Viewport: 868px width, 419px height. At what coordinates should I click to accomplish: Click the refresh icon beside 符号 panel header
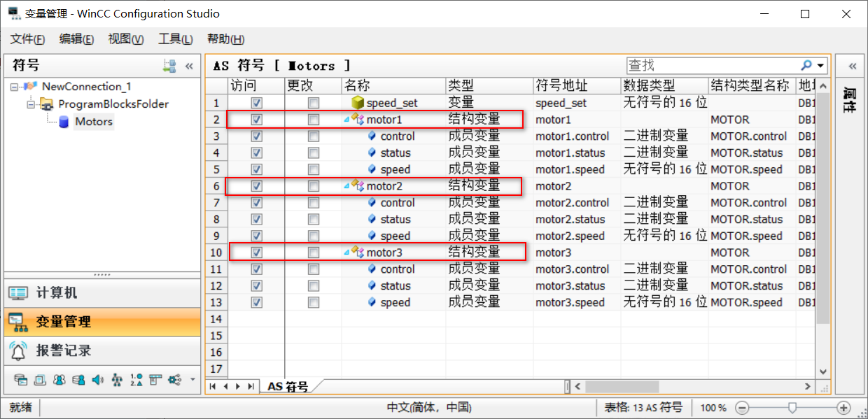point(169,65)
